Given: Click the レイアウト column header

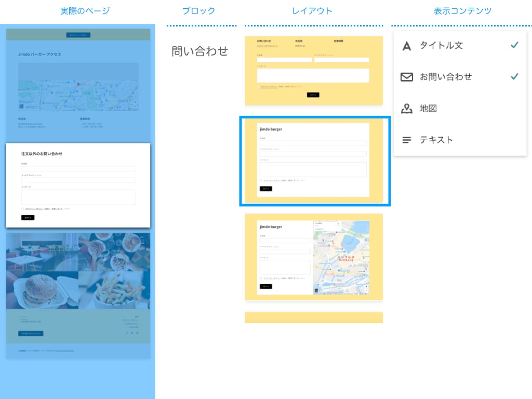Looking at the screenshot, I should (312, 11).
